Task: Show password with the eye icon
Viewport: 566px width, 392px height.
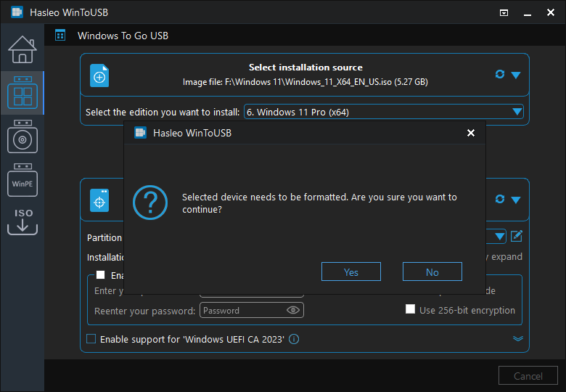Action: [x=292, y=310]
